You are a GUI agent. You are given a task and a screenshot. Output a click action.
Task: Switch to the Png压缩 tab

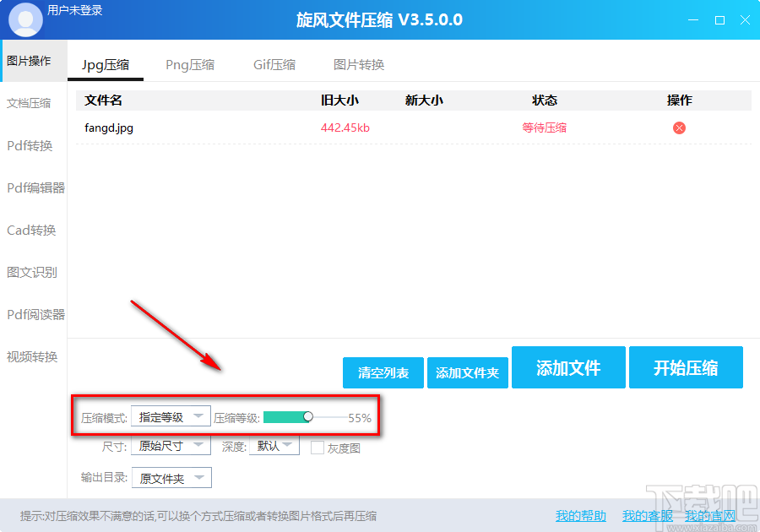point(189,64)
